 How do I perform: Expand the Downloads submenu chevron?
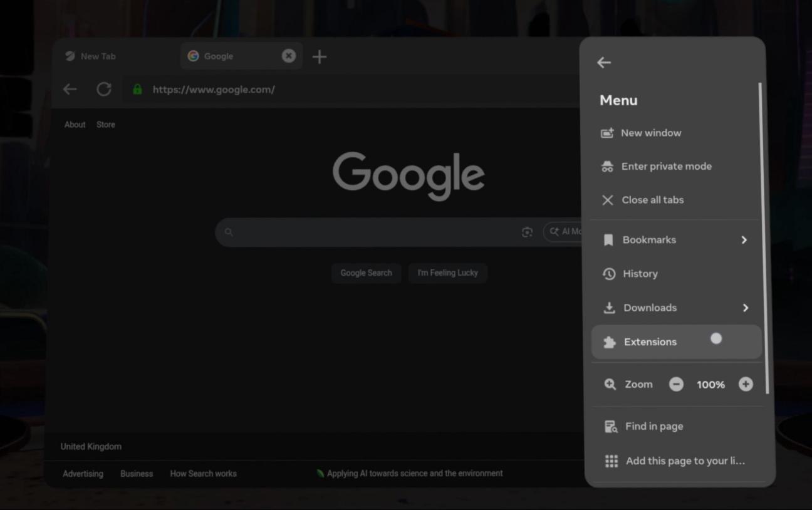[745, 308]
